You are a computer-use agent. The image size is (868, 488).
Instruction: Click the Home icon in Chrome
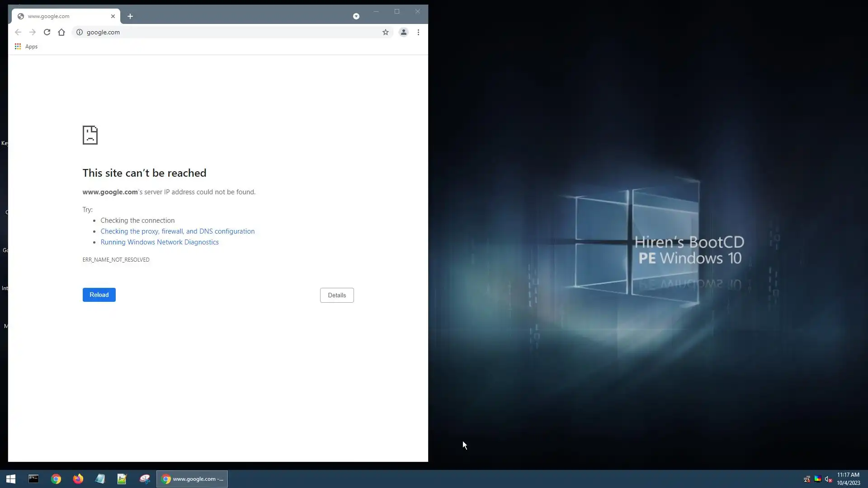point(61,32)
